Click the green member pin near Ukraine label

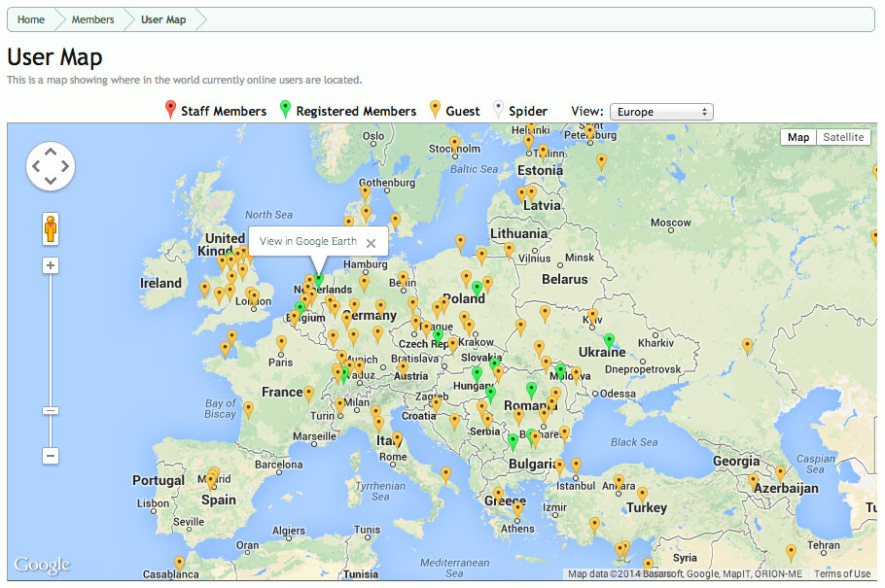(x=609, y=341)
